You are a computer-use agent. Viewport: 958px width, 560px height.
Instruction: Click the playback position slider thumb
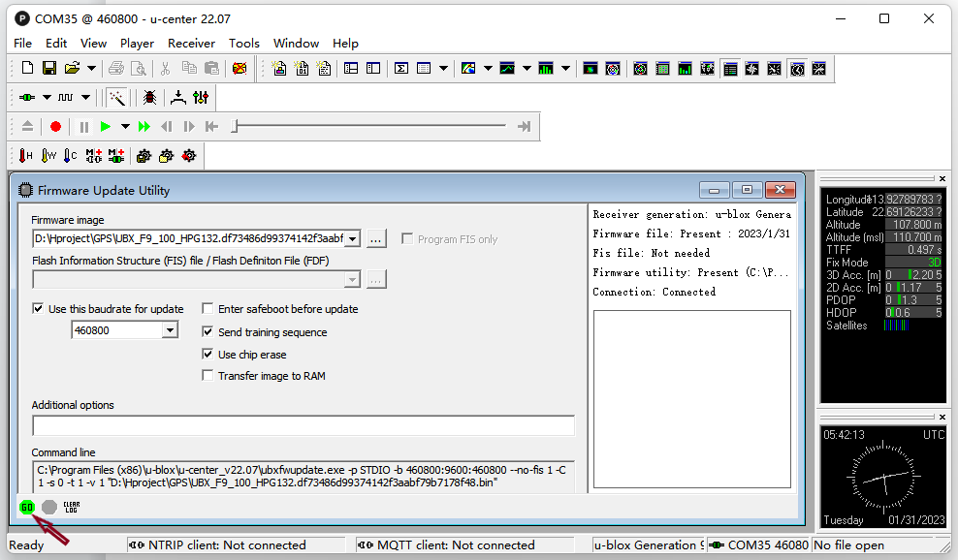[x=235, y=126]
